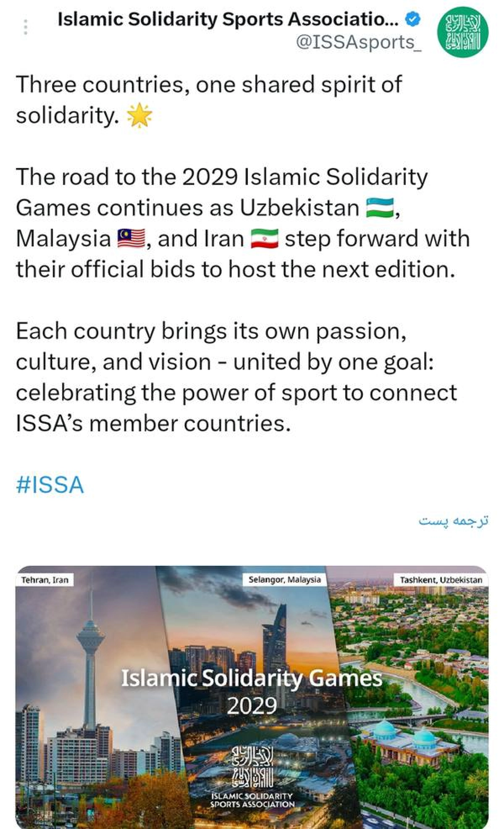504x829 pixels.
Task: Click the Uzbekistan flag emoji
Action: [380, 208]
